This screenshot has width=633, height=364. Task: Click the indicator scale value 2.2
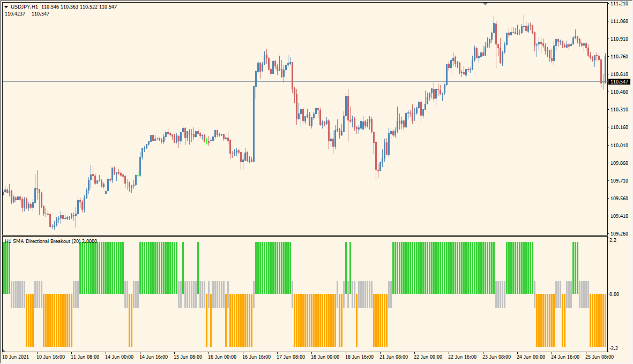point(613,240)
